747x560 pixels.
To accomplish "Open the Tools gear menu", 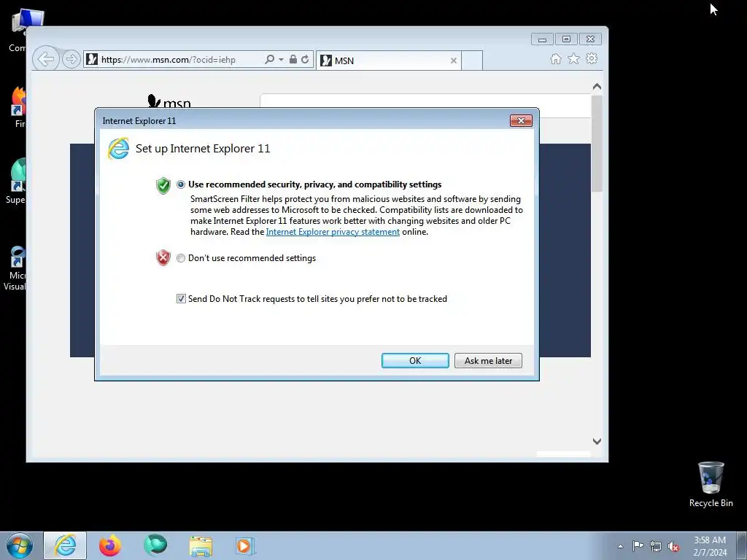I will [x=592, y=58].
